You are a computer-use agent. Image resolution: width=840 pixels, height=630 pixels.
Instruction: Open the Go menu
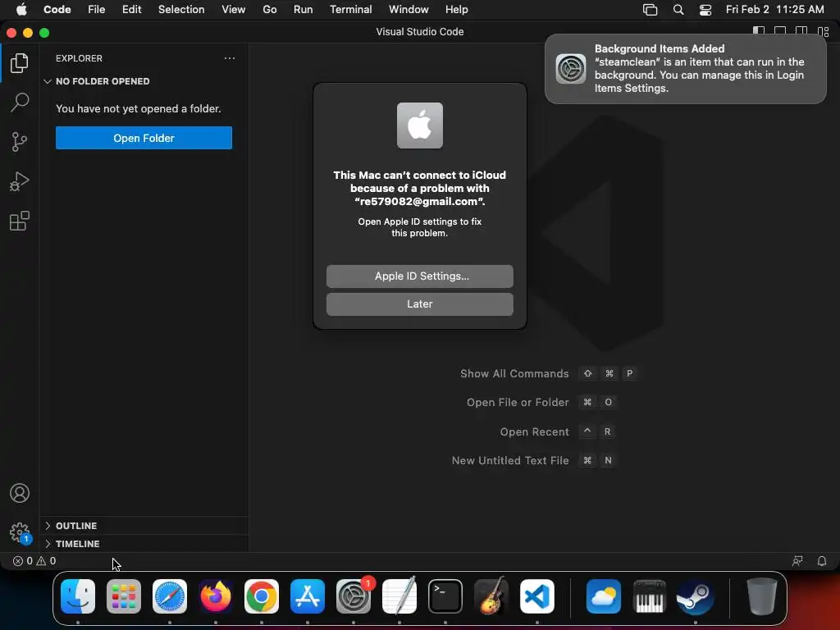269,10
